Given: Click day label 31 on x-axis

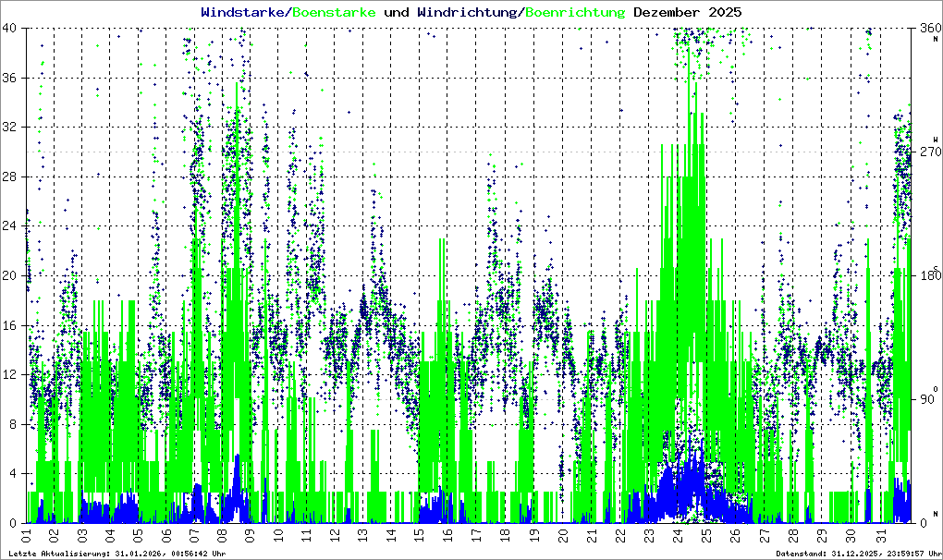Looking at the screenshot, I should [880, 535].
